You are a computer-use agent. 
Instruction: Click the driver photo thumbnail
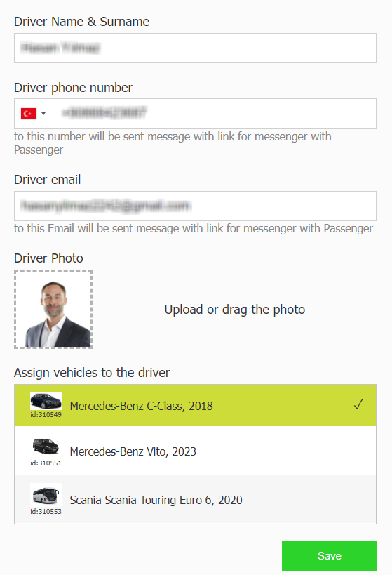coord(53,310)
